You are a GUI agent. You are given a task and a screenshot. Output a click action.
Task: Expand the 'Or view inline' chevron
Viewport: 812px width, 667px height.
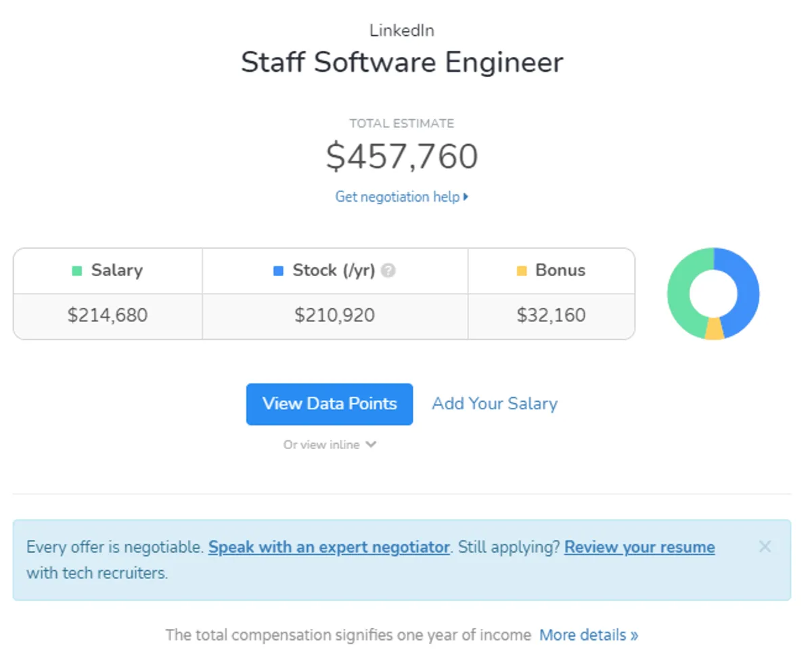pos(371,444)
